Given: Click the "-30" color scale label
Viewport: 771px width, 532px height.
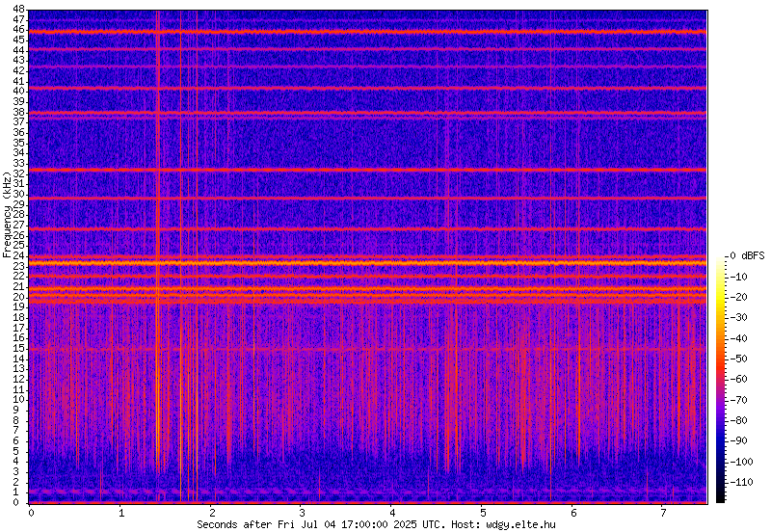Looking at the screenshot, I should click(738, 317).
